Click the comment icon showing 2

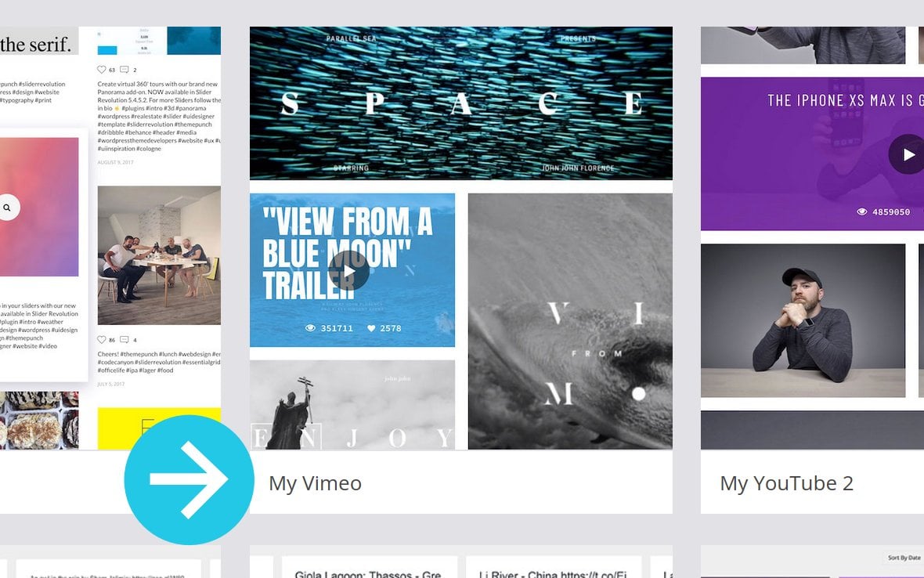[125, 70]
